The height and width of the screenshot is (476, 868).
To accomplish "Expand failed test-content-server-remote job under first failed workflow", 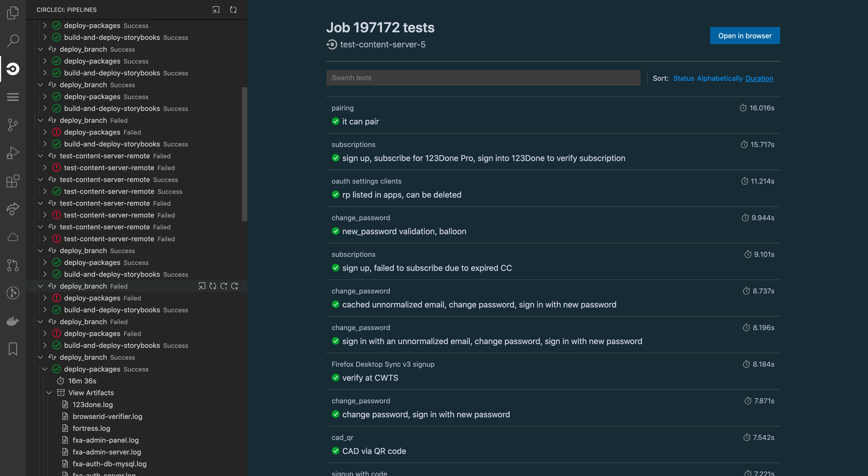I will (45, 168).
